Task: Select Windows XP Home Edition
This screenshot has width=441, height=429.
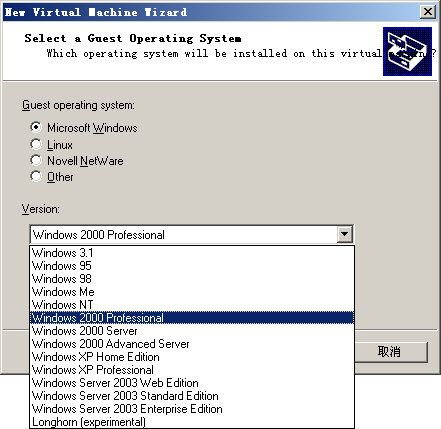Action: [192, 357]
